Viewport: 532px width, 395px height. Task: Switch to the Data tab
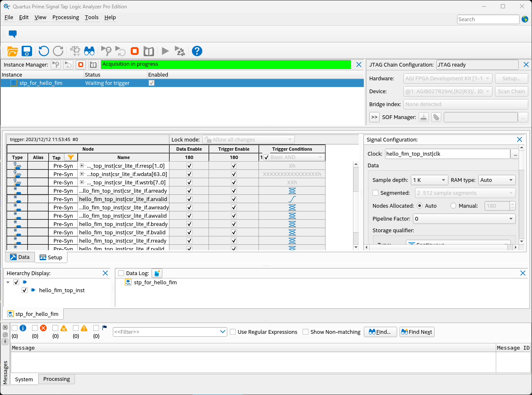[x=20, y=257]
